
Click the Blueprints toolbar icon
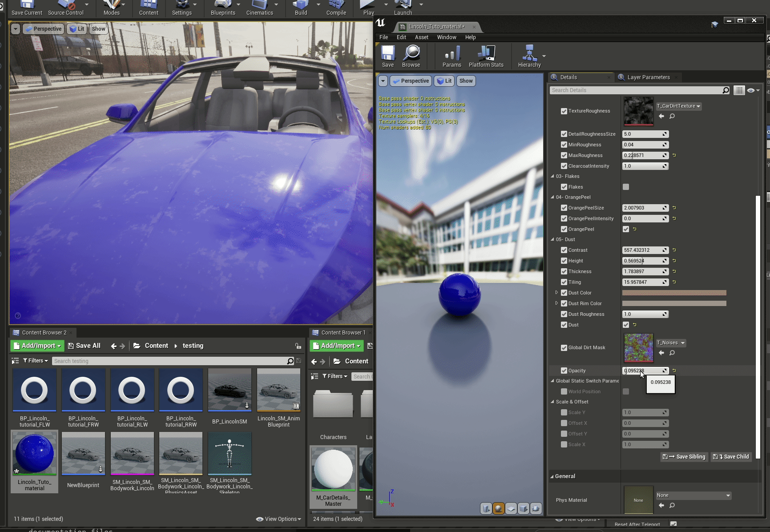click(223, 8)
